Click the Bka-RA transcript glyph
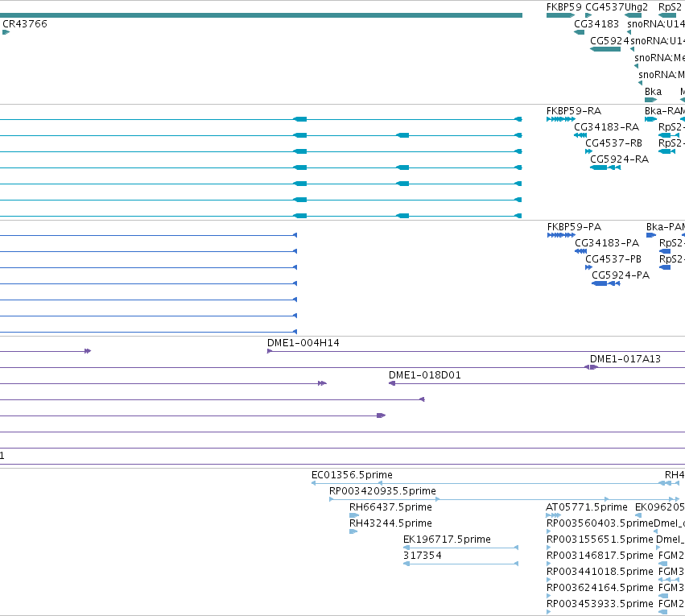685x616 pixels. coord(650,119)
